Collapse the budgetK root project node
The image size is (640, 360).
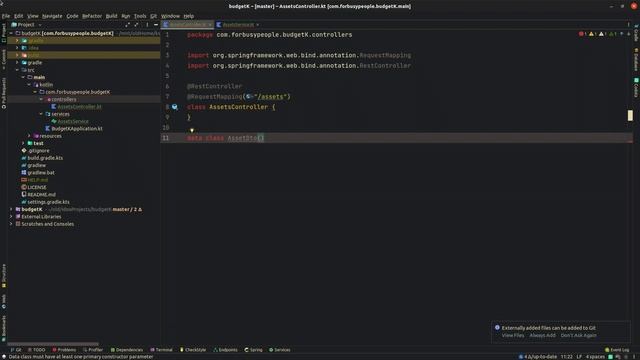coord(11,33)
